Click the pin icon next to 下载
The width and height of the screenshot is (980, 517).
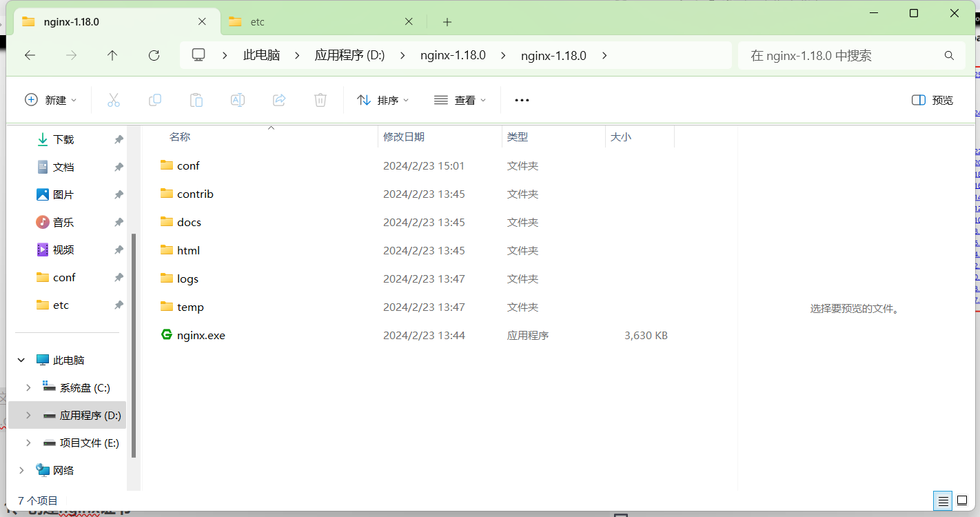click(x=119, y=139)
